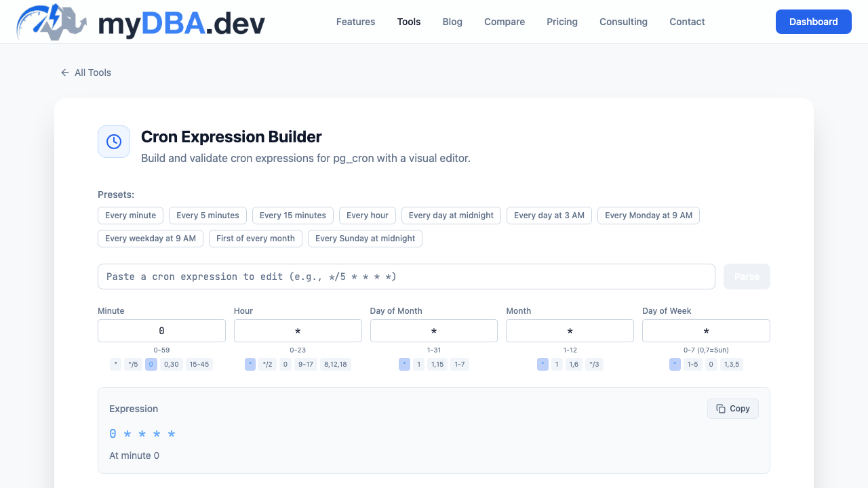Apply the 'Every Monday at 9 AM' preset

[x=649, y=216]
